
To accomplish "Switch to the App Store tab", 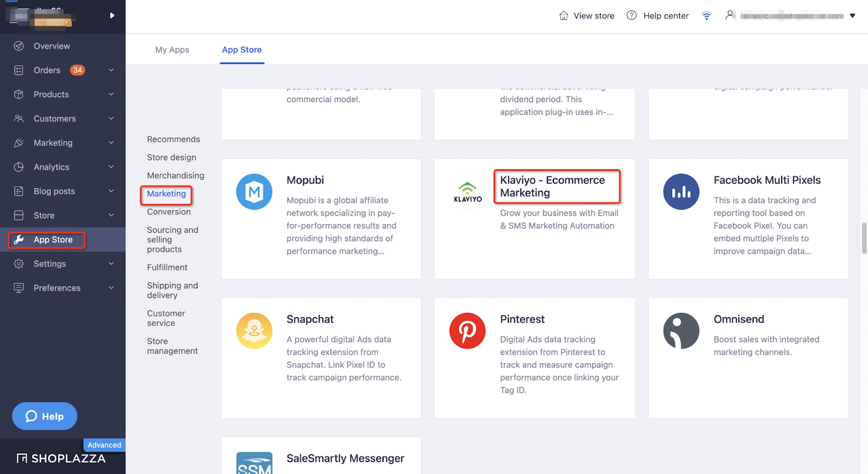I will (x=242, y=49).
